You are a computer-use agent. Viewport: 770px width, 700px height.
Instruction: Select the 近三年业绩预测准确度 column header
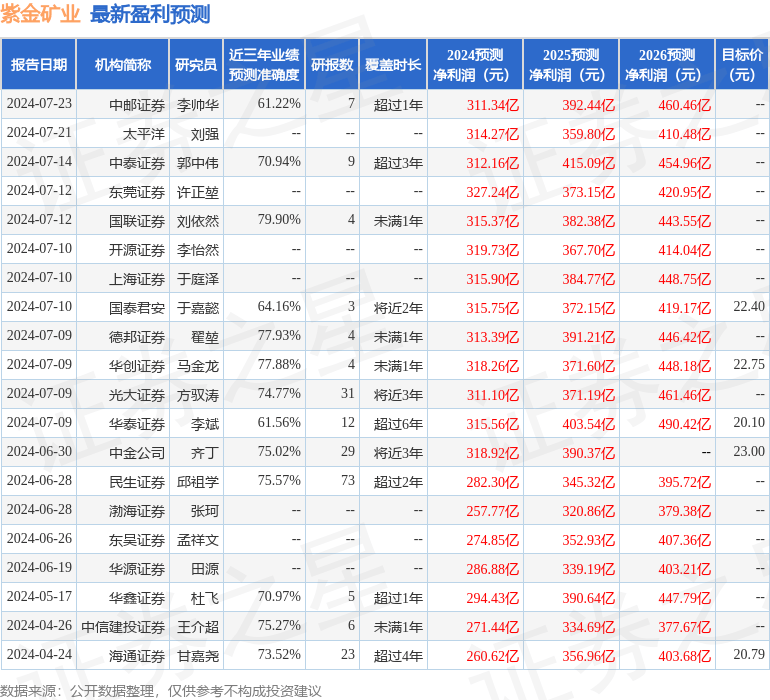pyautogui.click(x=264, y=64)
